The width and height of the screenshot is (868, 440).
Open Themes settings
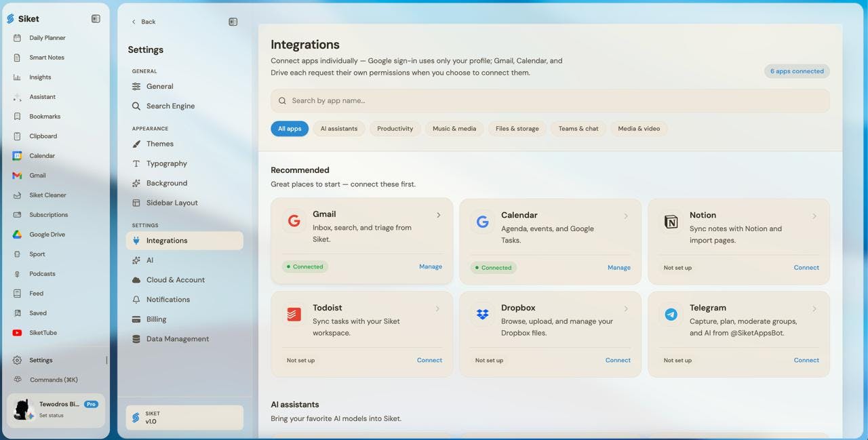(184, 144)
